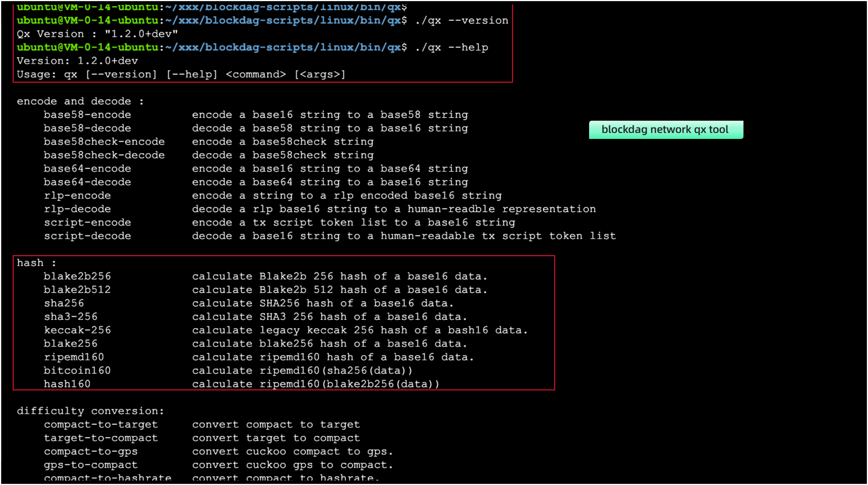Click the bitcoin160 command name
This screenshot has height=485, width=868.
[77, 370]
